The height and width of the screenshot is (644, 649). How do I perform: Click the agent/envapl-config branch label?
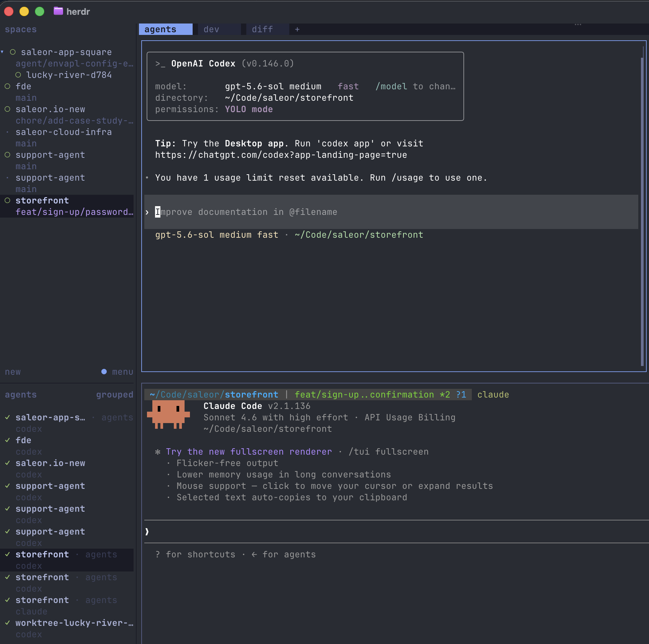pyautogui.click(x=74, y=63)
